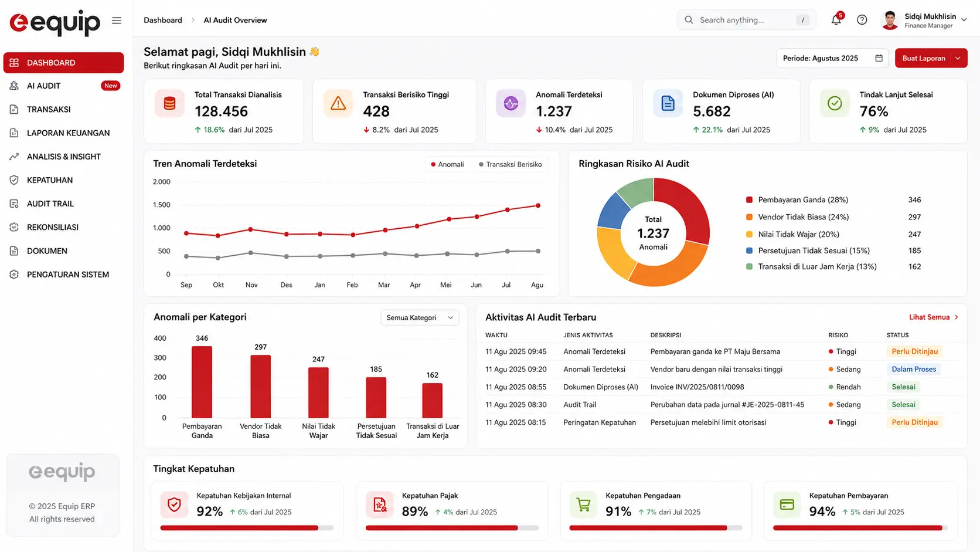Click the Kepatuhan Pajak tax document icon
Viewport: 980px width, 552px height.
click(x=380, y=504)
